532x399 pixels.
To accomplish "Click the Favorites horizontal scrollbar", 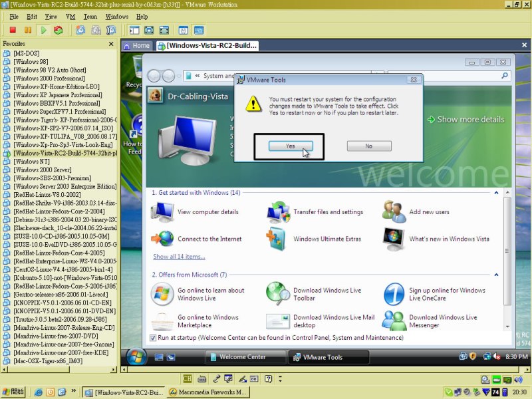I will point(59,370).
